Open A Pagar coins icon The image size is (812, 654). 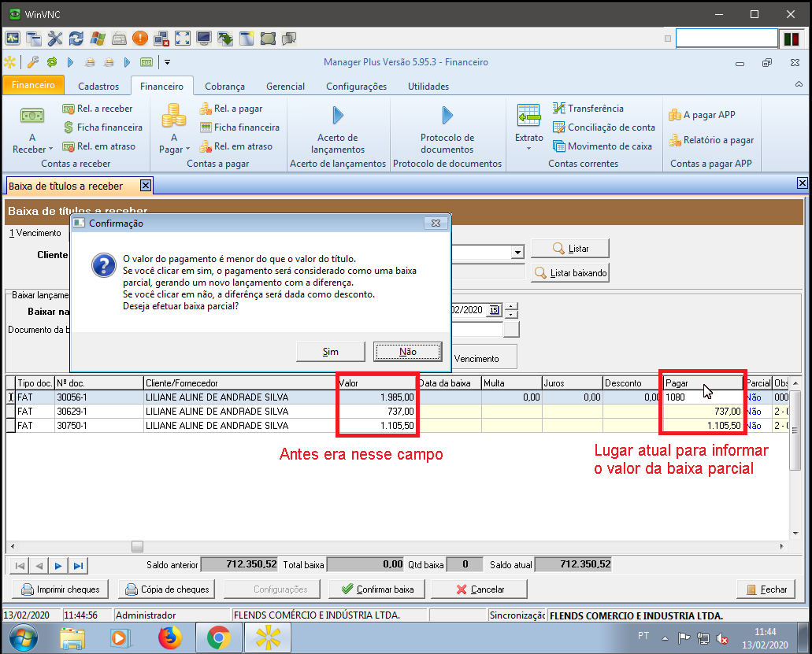point(173,116)
